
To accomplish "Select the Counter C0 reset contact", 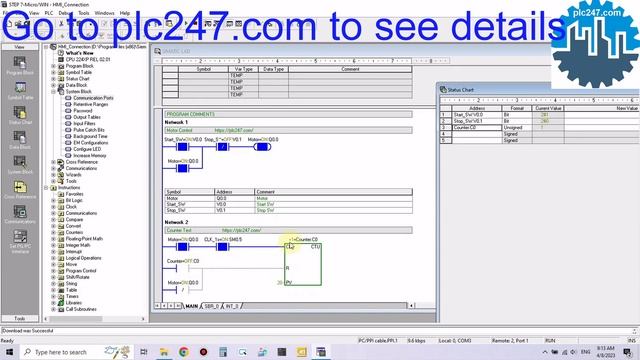I will pyautogui.click(x=182, y=268).
